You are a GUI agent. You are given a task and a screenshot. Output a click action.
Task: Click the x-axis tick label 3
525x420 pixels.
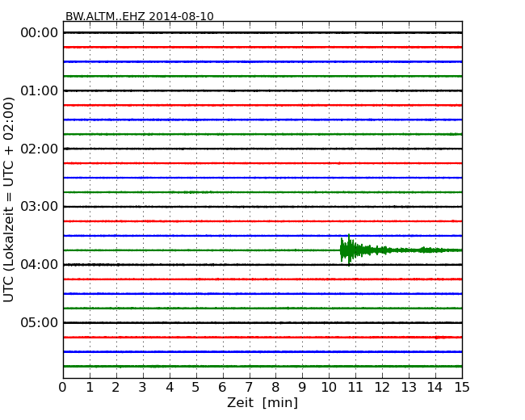143,387
